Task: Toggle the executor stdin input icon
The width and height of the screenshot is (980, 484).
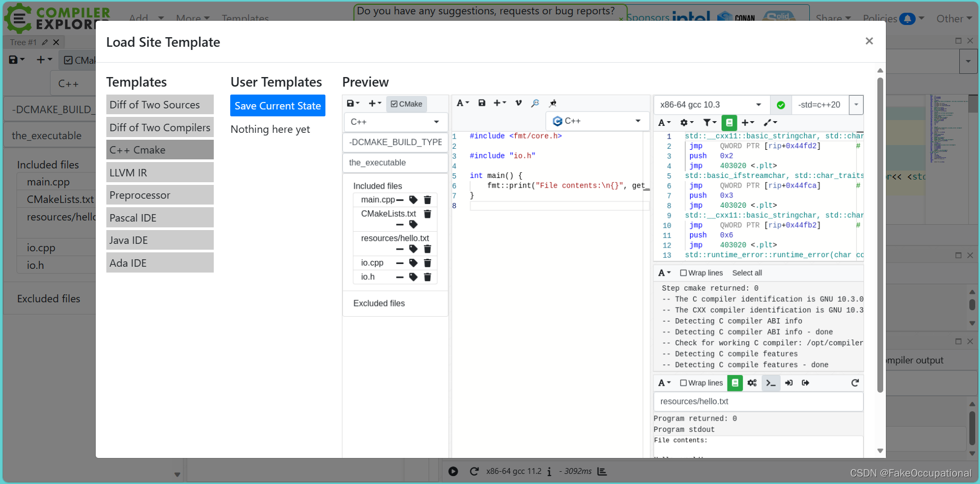Action: coord(789,383)
